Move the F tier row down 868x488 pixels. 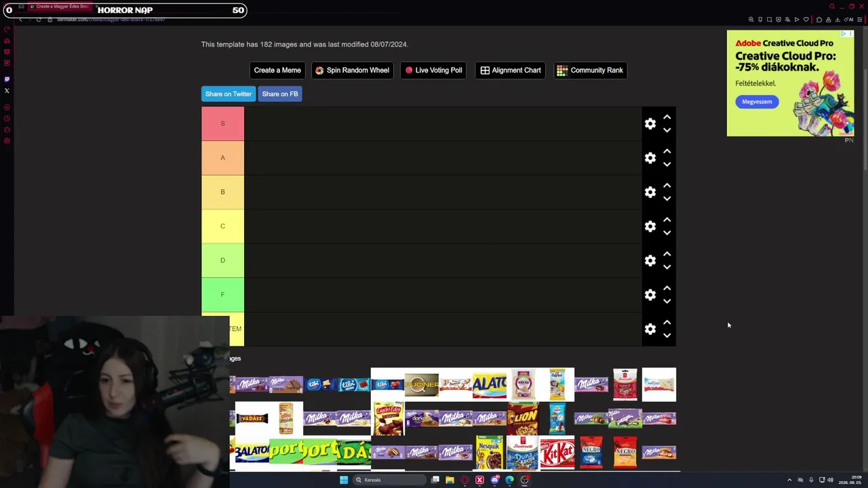tap(667, 301)
